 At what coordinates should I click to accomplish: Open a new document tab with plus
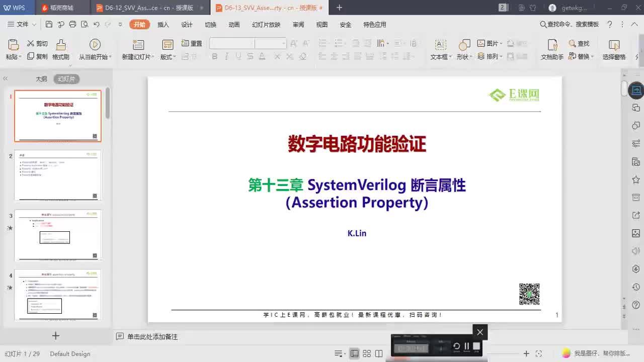tap(339, 8)
